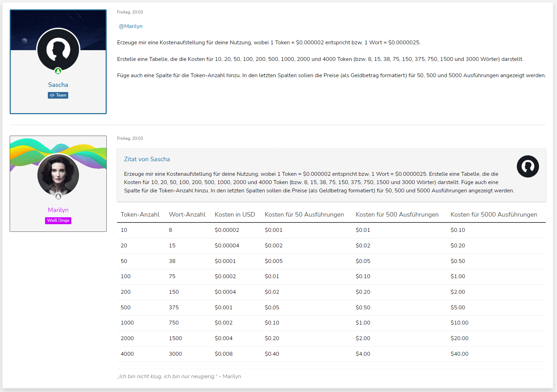Select the $0.00004 cost cell
The image size is (557, 392).
click(227, 246)
